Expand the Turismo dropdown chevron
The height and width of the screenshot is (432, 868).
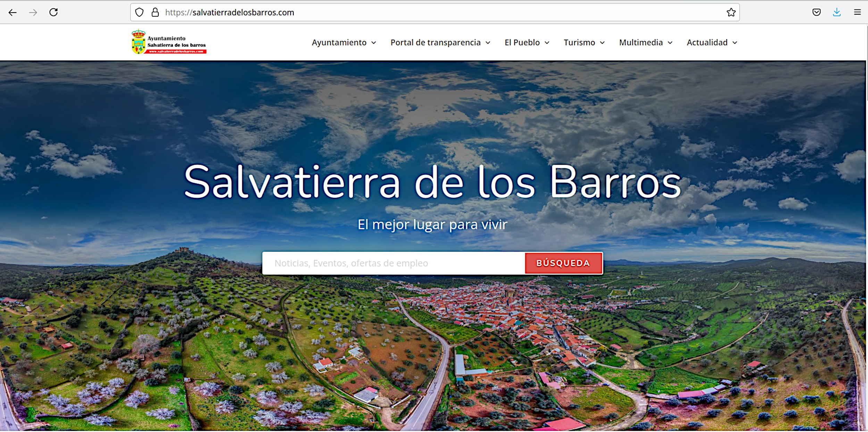coord(602,43)
